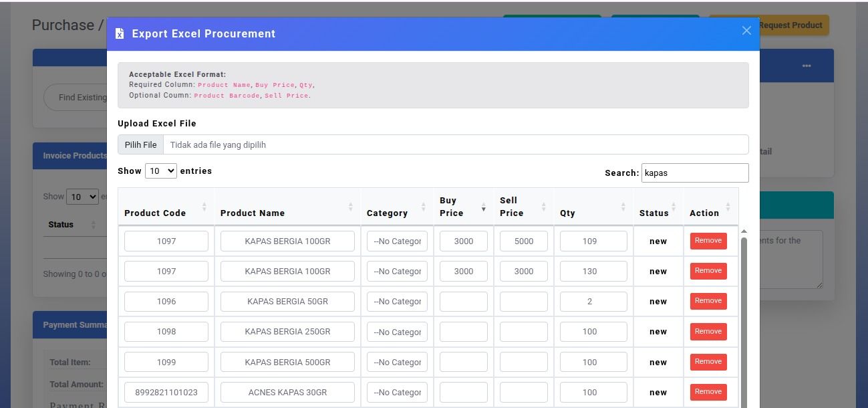Screen dimensions: 868x408
Task: Close the Export Excel Procurement dialog
Action: tap(746, 31)
